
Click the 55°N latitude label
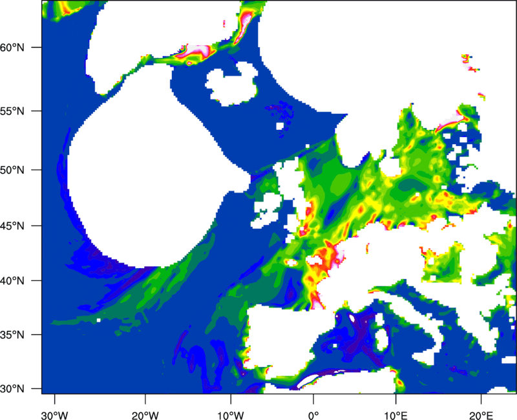[x=12, y=111]
